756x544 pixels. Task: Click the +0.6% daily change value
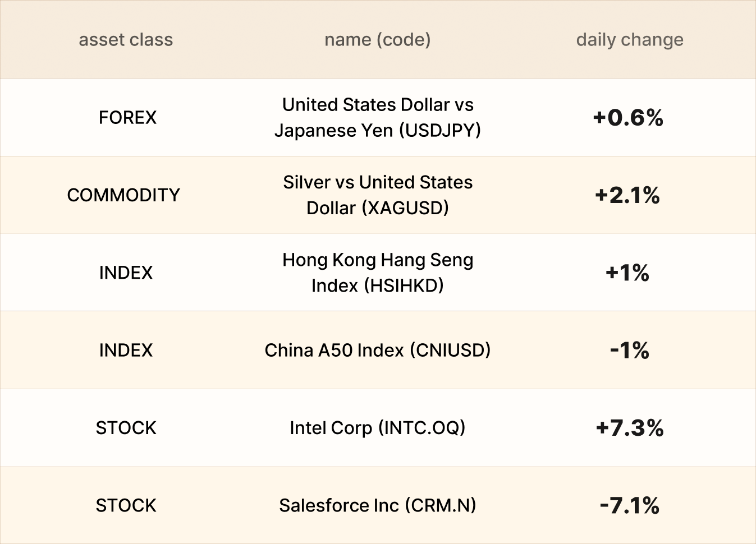[x=628, y=118]
